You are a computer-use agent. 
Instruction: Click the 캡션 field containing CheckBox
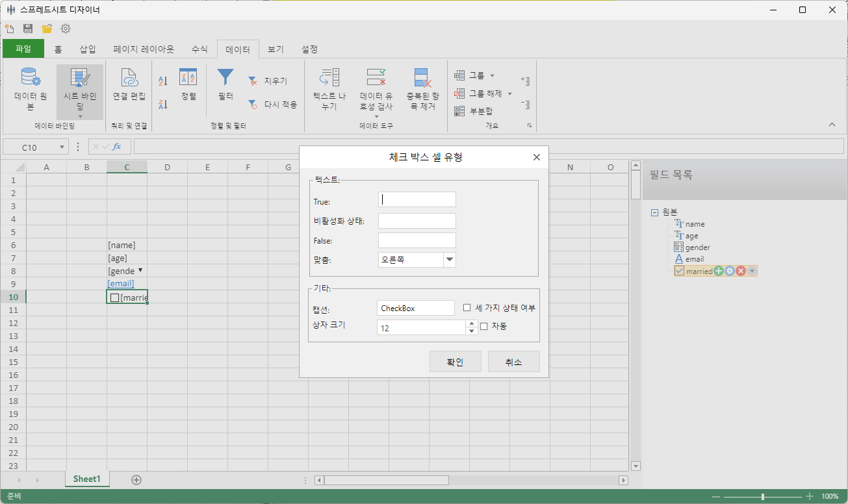pos(416,308)
